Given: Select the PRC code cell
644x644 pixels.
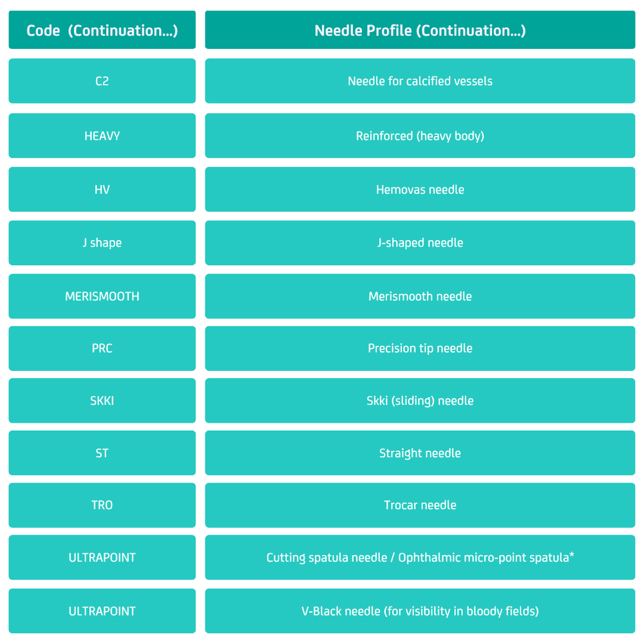Looking at the screenshot, I should click(102, 348).
